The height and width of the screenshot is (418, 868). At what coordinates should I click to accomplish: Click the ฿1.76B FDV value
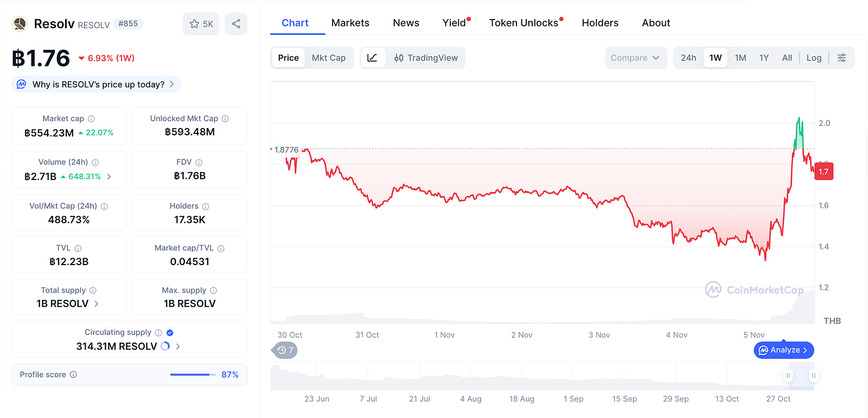point(190,176)
